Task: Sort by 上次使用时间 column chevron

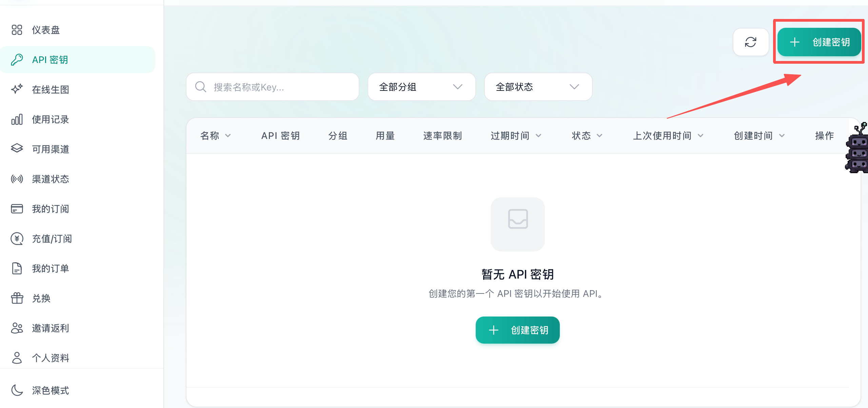Action: pos(701,136)
